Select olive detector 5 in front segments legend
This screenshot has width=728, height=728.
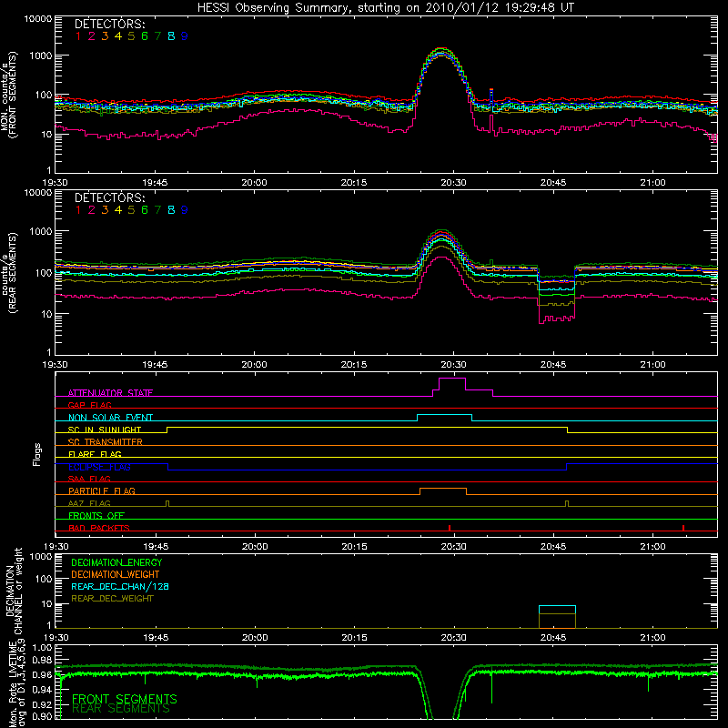coord(131,36)
